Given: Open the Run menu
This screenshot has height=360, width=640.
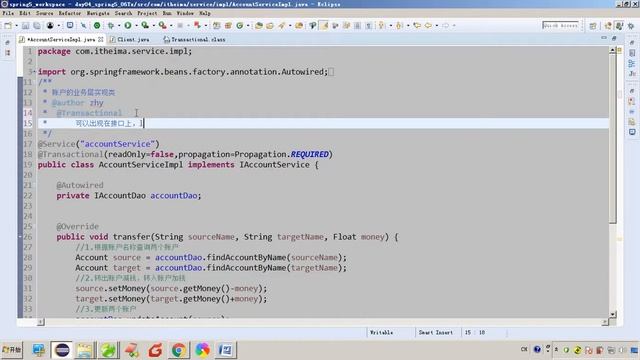Looking at the screenshot, I should pos(167,13).
